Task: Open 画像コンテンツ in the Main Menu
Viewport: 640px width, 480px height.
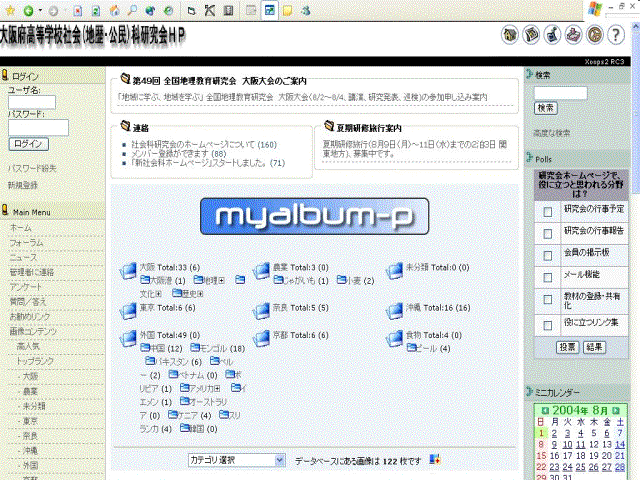Action: coord(33,331)
